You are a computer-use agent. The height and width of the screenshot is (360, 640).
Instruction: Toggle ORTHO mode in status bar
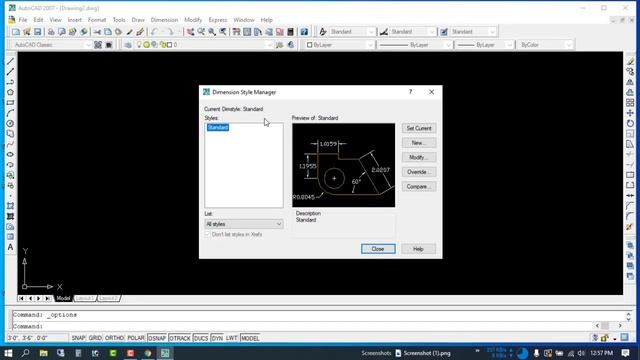114,338
